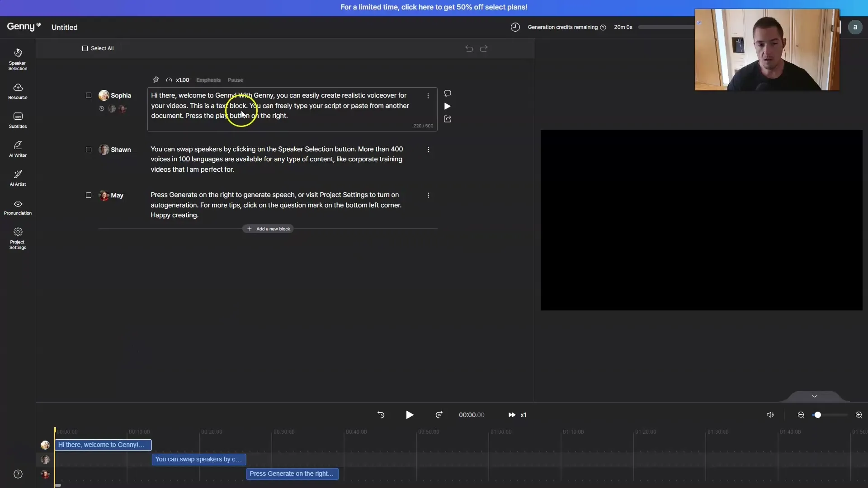Click Pause tab for Sophia block
This screenshot has height=488, width=868.
tap(236, 79)
